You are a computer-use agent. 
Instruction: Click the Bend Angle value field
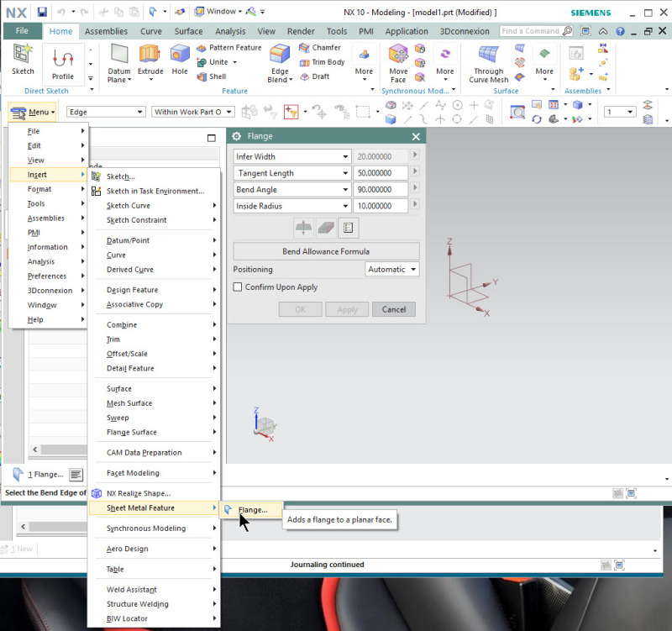tap(381, 190)
